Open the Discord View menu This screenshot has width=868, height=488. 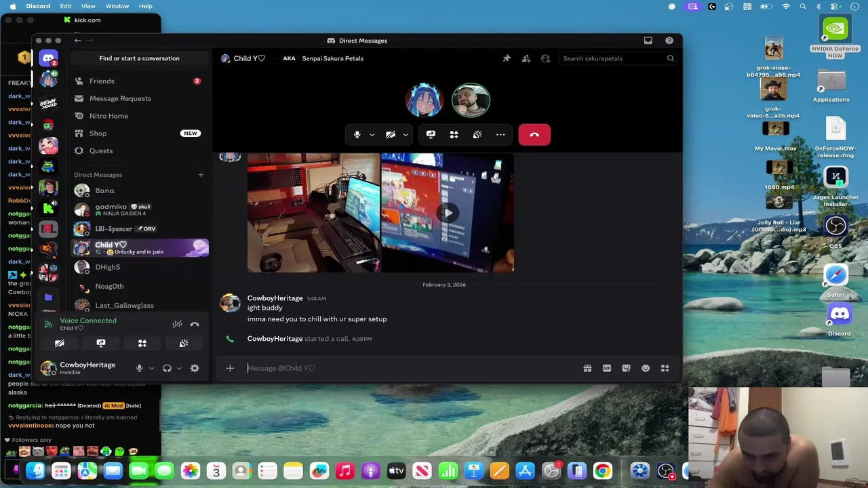88,6
